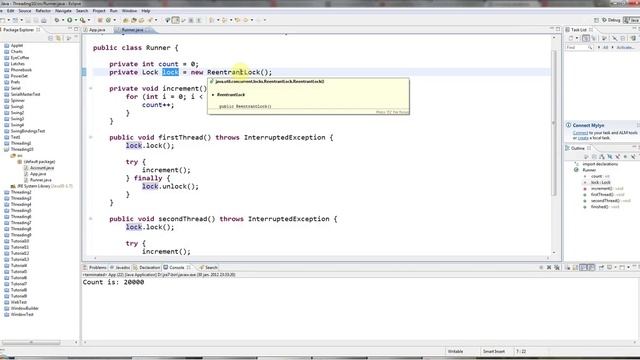Open the Run button dropdown arrow
The height and width of the screenshot is (360, 640).
point(76,20)
